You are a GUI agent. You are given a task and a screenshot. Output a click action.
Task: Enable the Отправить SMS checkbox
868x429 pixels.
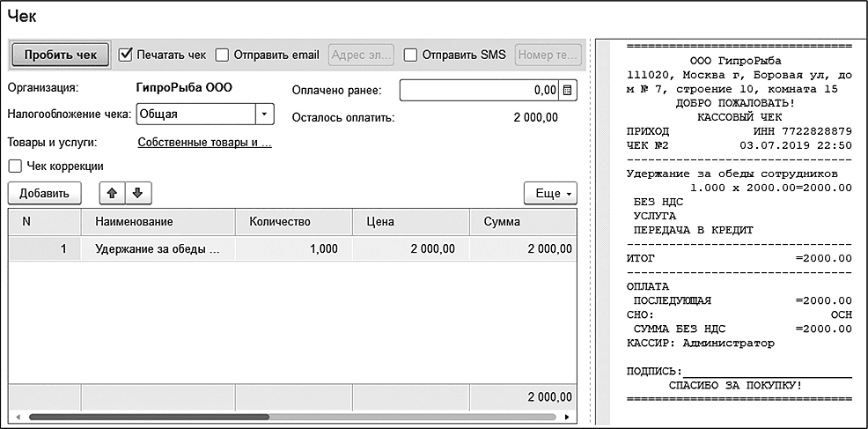410,55
